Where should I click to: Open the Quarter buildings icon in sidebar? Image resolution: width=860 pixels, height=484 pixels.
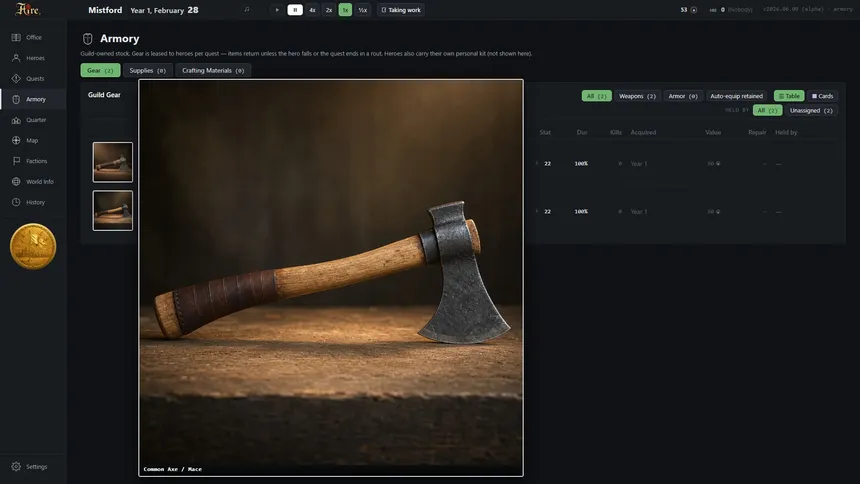click(16, 120)
